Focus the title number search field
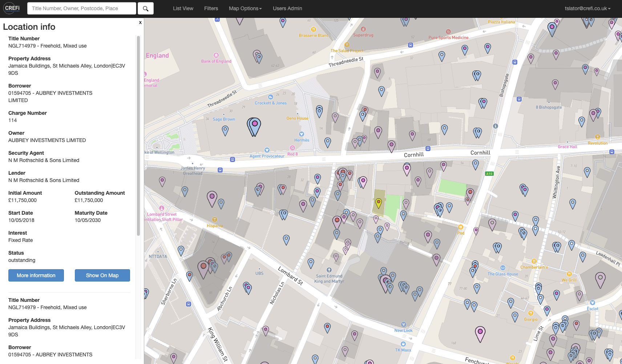The width and height of the screenshot is (622, 364). (x=82, y=8)
